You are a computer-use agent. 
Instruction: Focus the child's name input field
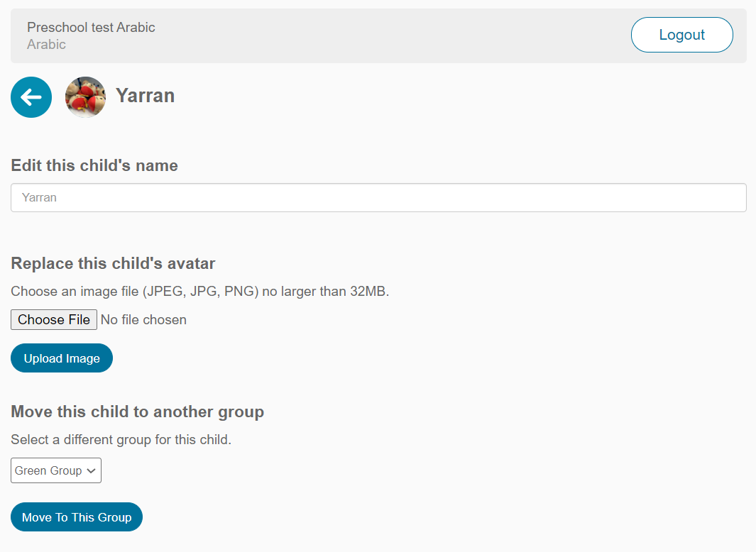[x=378, y=198]
